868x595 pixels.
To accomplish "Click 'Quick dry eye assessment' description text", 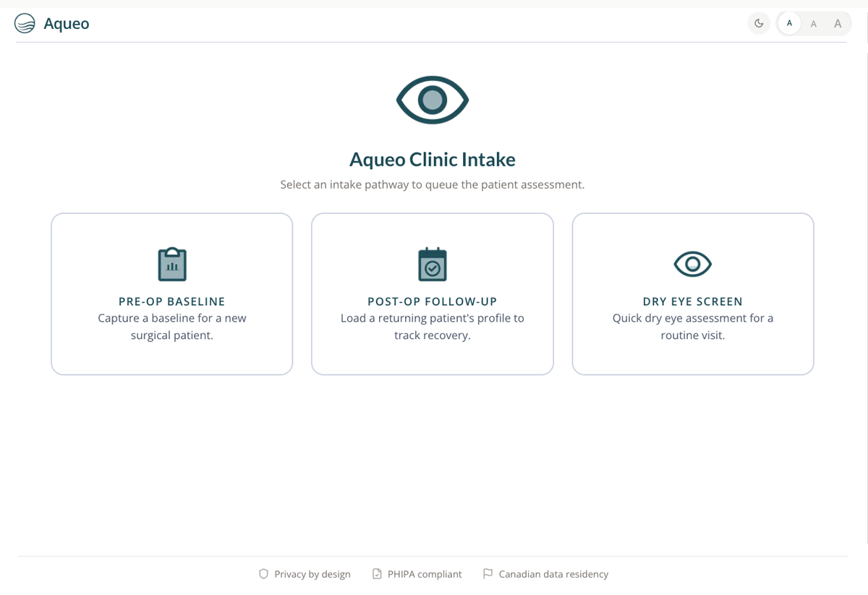I will click(x=693, y=327).
